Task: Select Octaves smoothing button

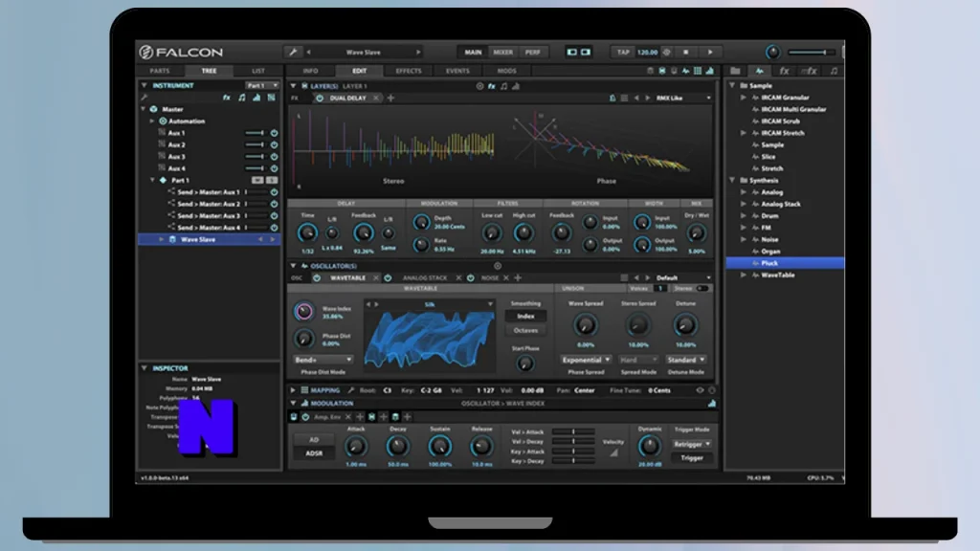Action: [x=525, y=330]
